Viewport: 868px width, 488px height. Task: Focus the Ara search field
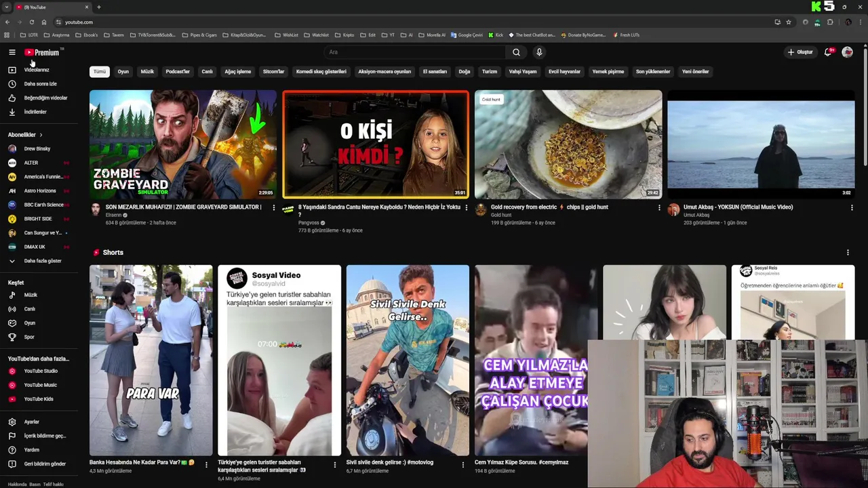(415, 52)
